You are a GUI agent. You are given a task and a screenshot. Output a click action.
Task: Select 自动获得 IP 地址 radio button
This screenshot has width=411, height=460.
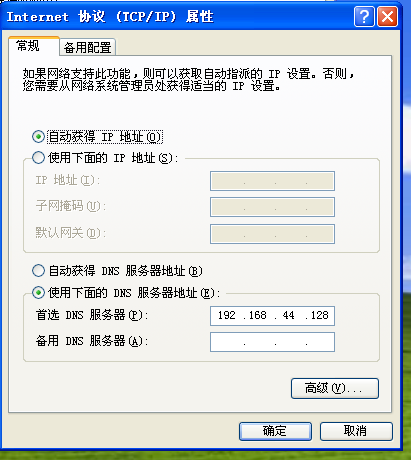[38, 137]
